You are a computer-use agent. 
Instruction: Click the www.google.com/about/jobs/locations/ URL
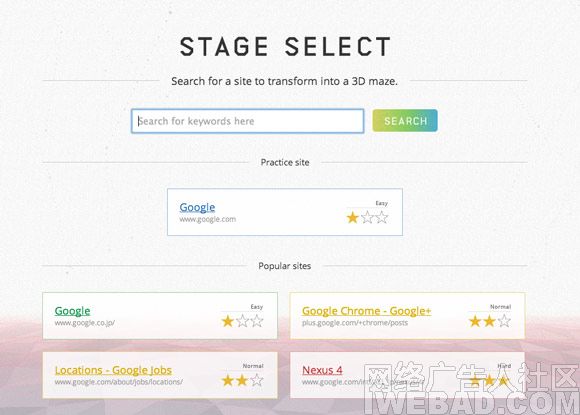click(x=119, y=382)
